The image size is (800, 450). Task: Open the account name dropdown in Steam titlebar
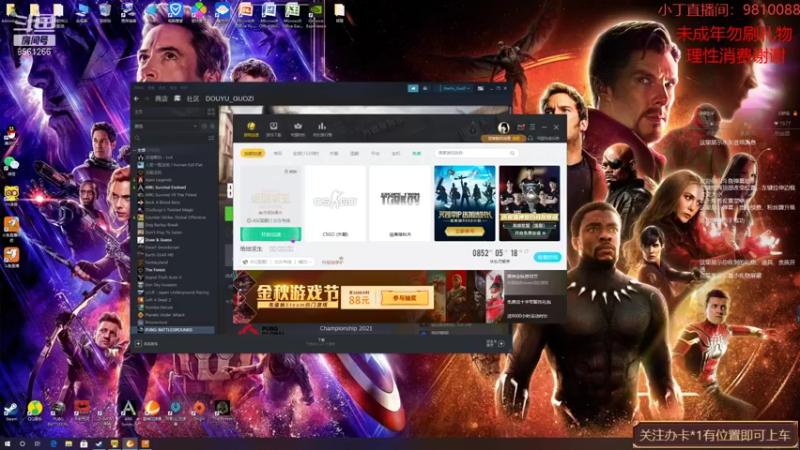[x=456, y=88]
